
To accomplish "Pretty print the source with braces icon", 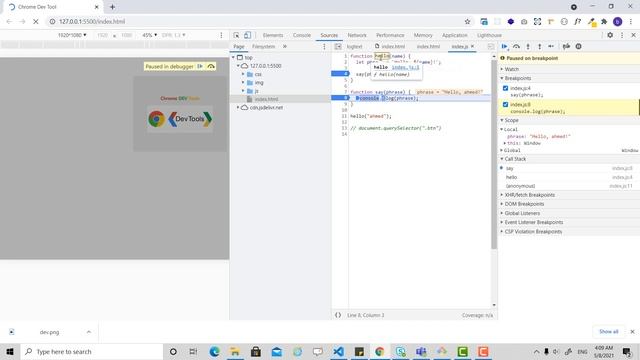I will 338,315.
